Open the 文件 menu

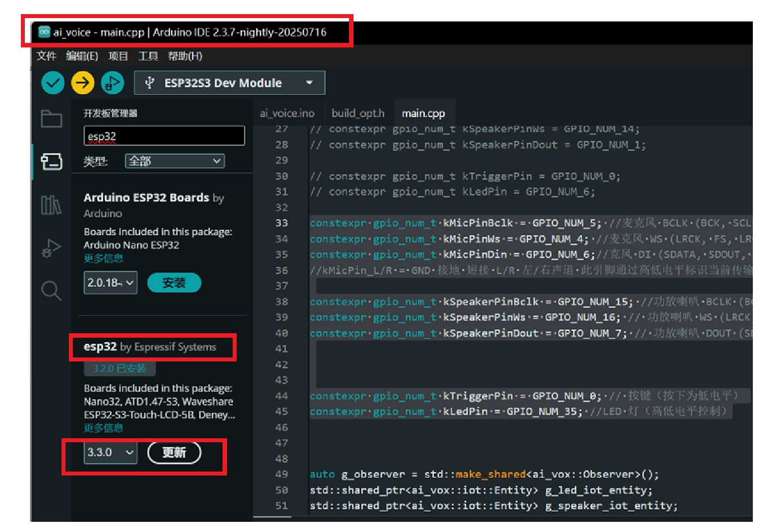[46, 56]
